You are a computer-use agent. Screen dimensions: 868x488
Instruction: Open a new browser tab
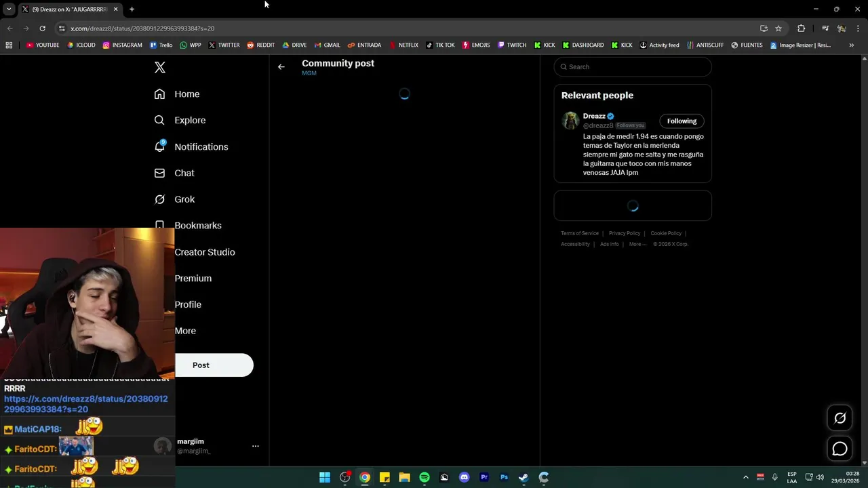[132, 9]
